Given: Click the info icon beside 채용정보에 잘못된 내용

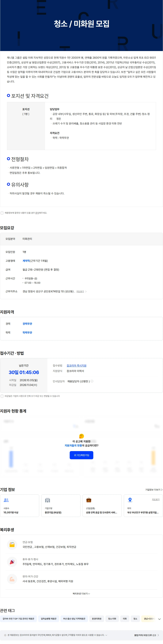Looking at the screenshot, I should pyautogui.click(x=2, y=213).
